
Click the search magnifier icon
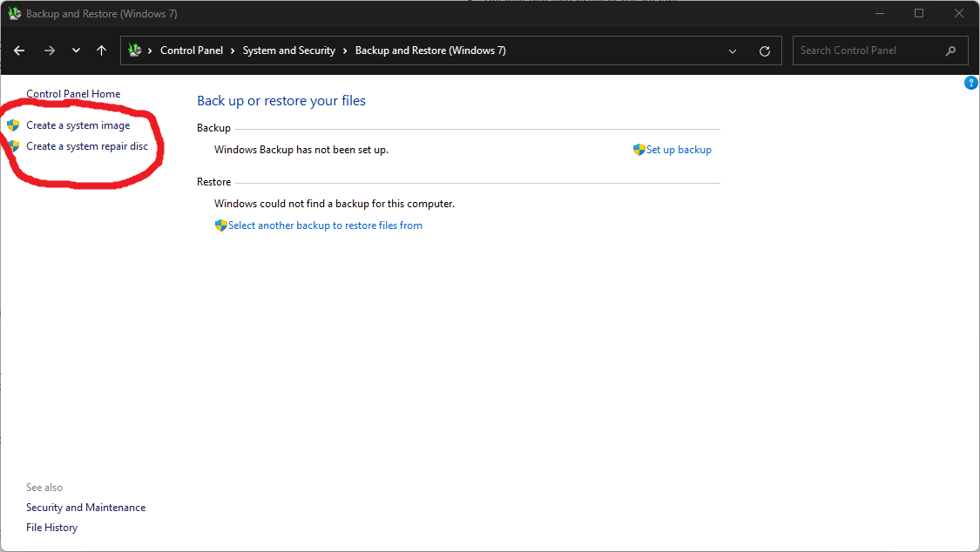click(x=951, y=50)
